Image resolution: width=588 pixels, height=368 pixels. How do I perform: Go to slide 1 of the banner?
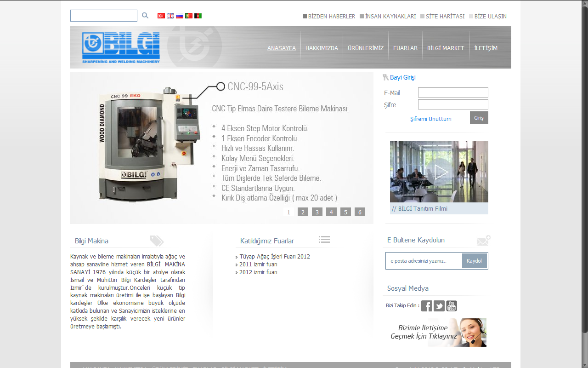point(289,212)
